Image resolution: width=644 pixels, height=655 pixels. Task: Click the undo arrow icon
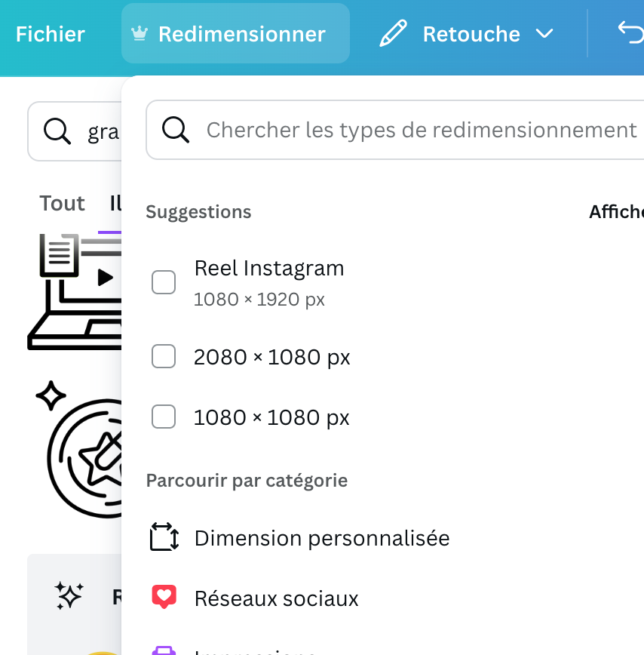pyautogui.click(x=630, y=33)
